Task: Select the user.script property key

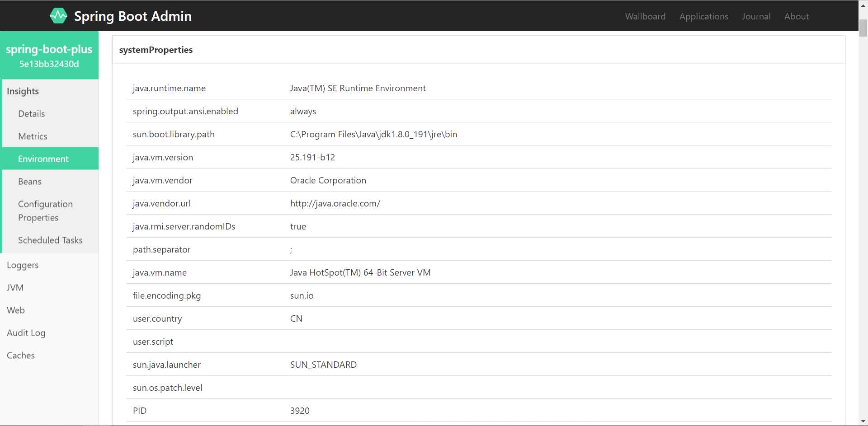Action: [x=153, y=342]
